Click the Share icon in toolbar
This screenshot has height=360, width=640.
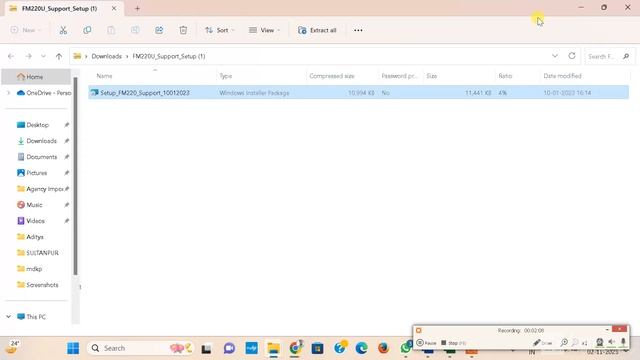(159, 30)
